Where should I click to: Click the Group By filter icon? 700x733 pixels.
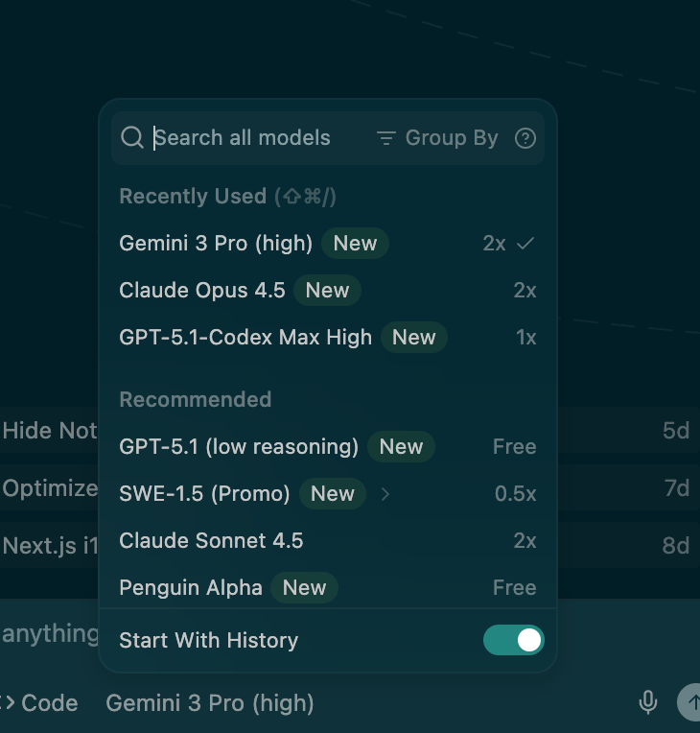(x=386, y=138)
